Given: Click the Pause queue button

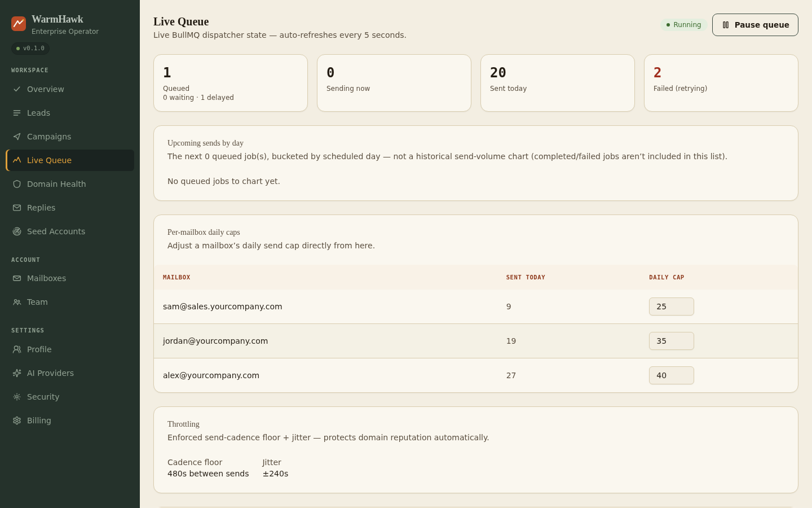Looking at the screenshot, I should pyautogui.click(x=755, y=25).
